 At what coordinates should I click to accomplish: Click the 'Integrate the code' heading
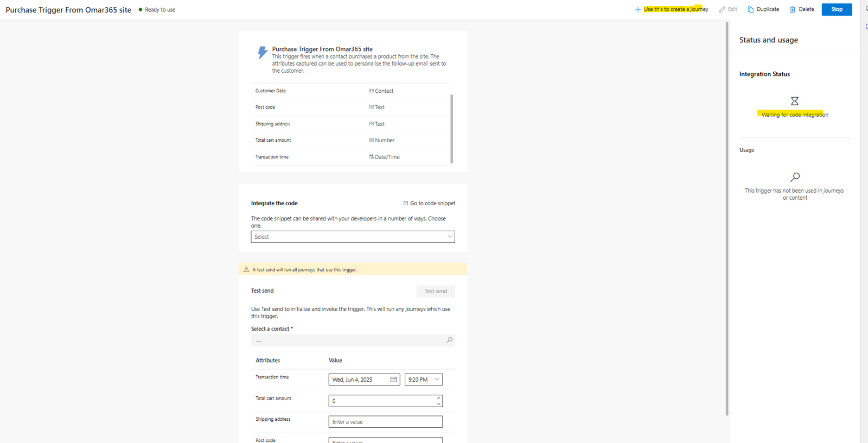click(x=274, y=203)
